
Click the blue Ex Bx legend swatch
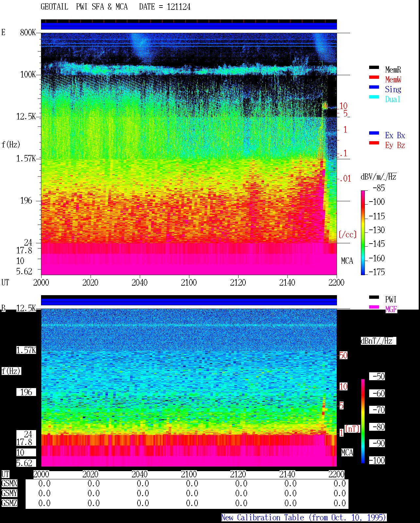pyautogui.click(x=374, y=133)
